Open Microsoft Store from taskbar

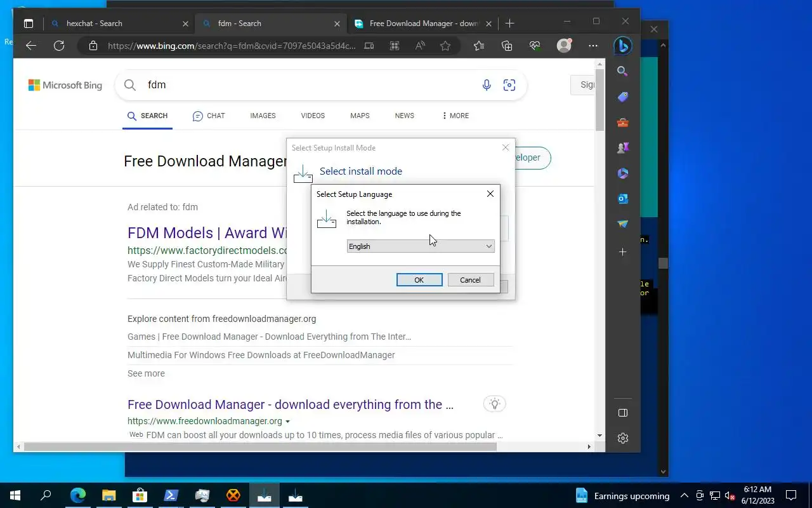click(140, 495)
